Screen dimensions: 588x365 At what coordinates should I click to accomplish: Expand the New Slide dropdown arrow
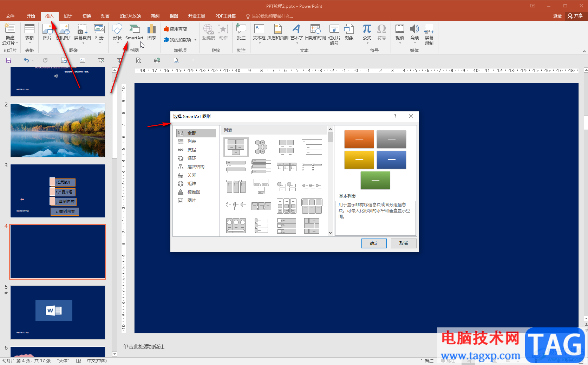click(x=17, y=43)
